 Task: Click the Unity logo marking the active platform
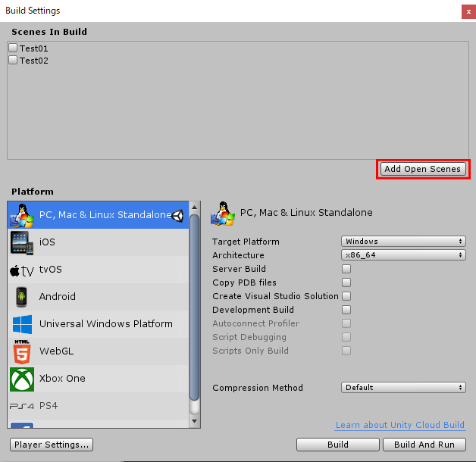tap(178, 216)
